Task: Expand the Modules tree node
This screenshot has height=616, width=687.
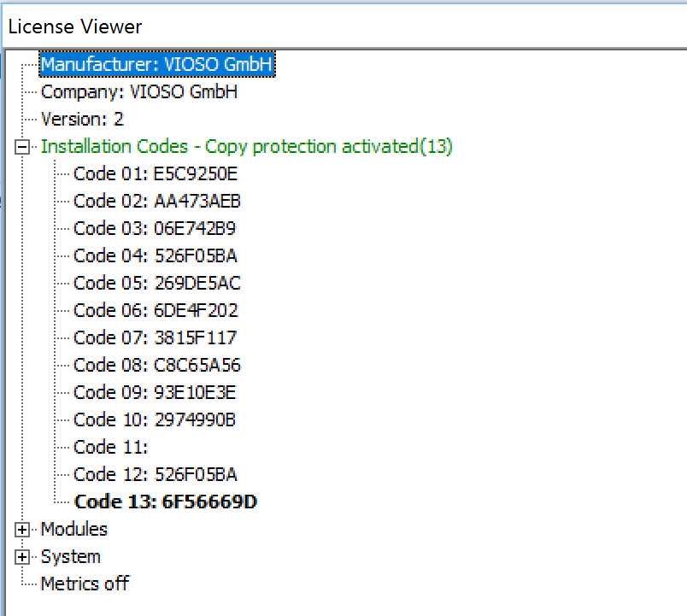Action: (22, 530)
